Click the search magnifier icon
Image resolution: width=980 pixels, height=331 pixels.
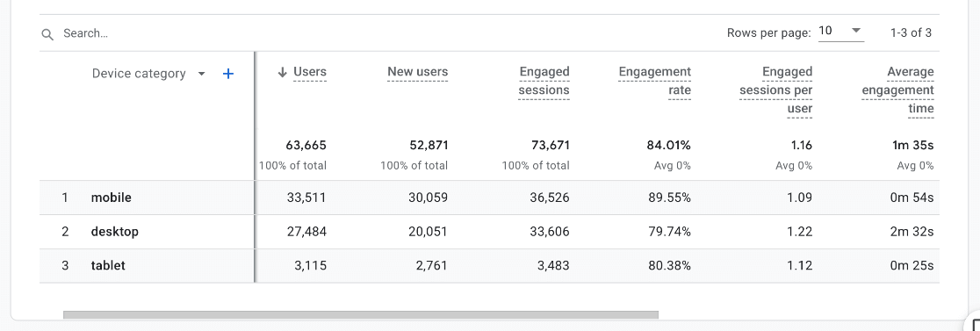coord(47,34)
